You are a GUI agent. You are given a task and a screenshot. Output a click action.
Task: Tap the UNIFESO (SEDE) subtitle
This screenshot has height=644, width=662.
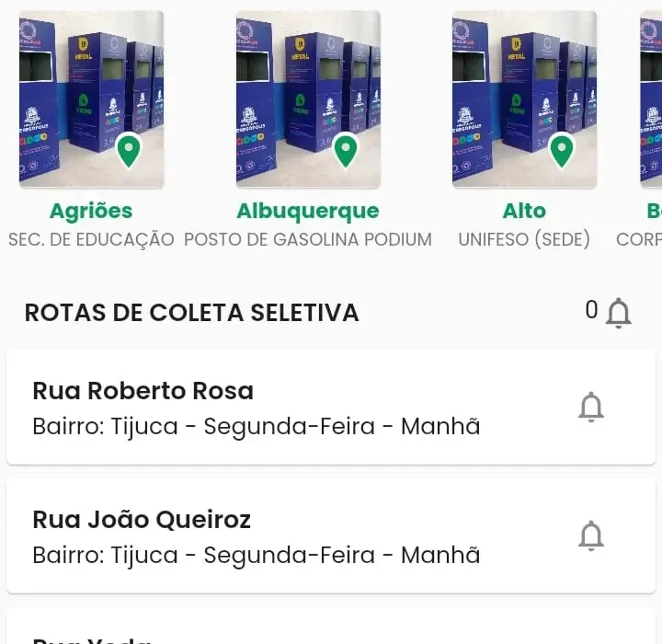pyautogui.click(x=524, y=239)
